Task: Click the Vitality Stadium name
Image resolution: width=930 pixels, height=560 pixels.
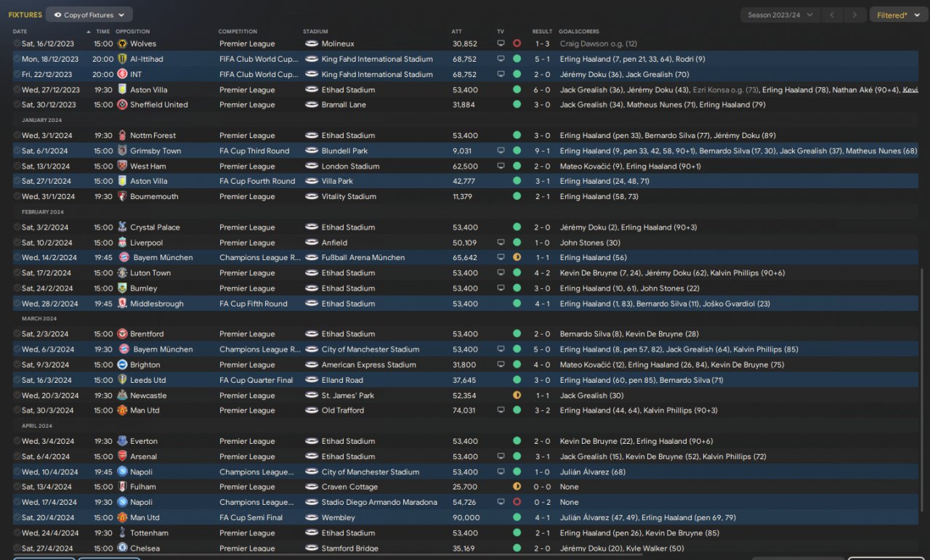Action: (x=349, y=196)
